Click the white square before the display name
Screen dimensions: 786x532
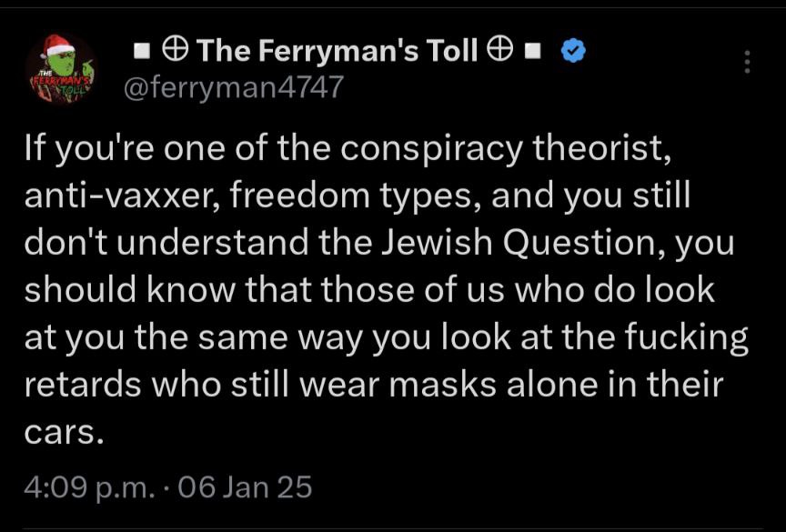141,52
